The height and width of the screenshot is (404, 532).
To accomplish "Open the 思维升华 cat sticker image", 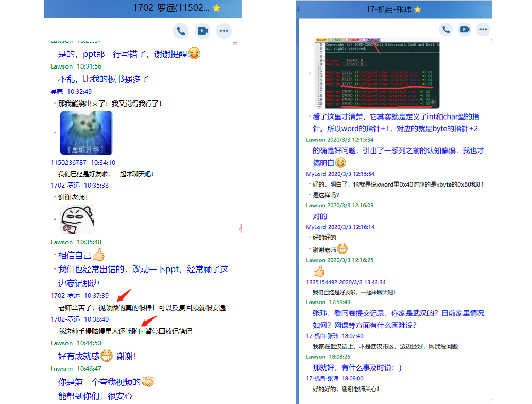I will (x=86, y=132).
